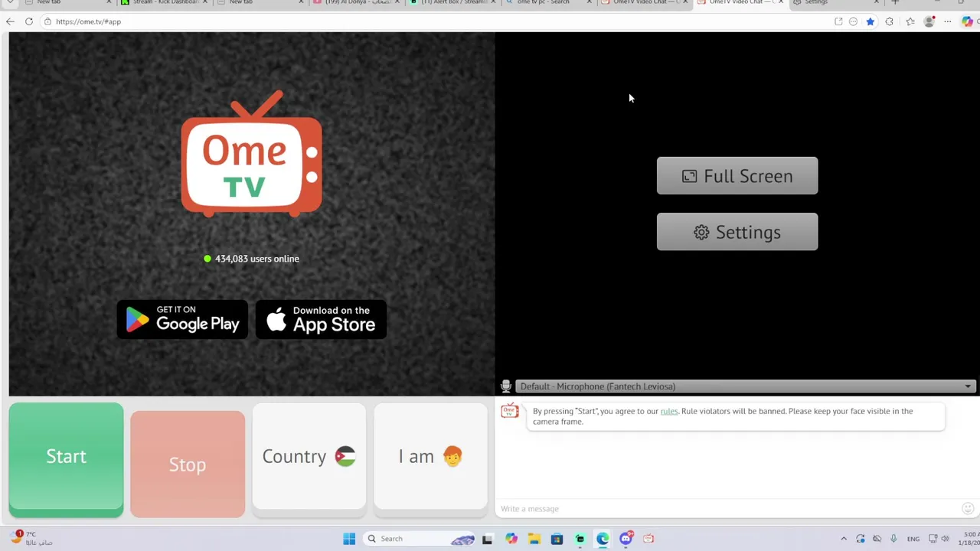Open the OmeTV Settings button
This screenshot has height=551, width=980.
click(x=737, y=232)
